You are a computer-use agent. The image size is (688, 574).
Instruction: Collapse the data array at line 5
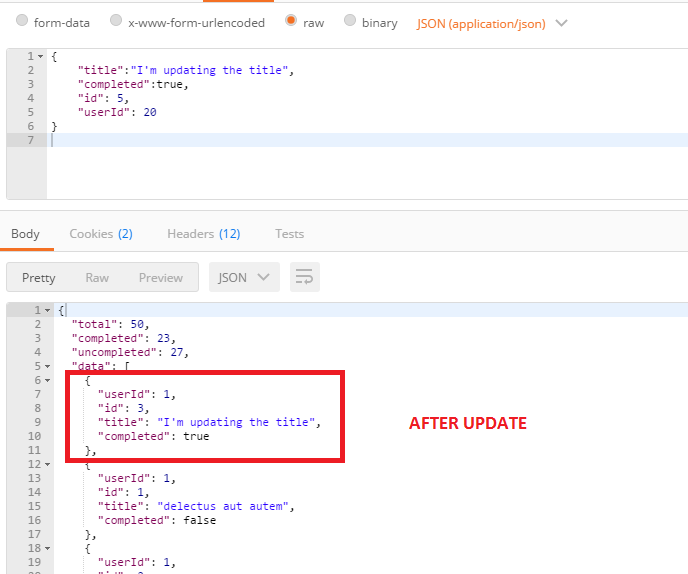point(47,366)
